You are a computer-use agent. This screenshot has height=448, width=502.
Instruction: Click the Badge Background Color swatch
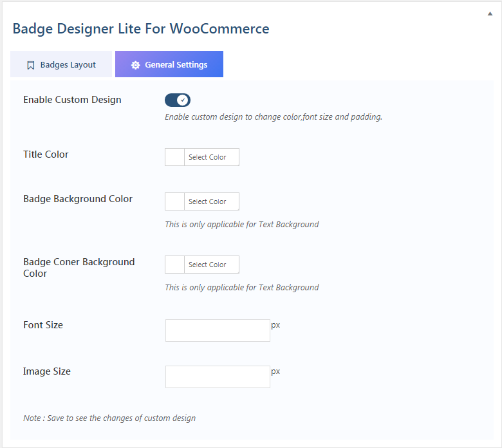pyautogui.click(x=175, y=201)
